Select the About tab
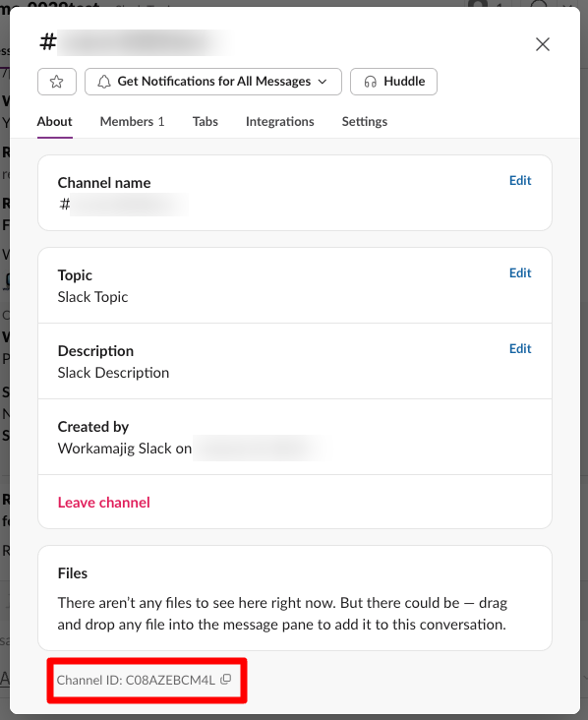The height and width of the screenshot is (720, 588). [x=55, y=122]
